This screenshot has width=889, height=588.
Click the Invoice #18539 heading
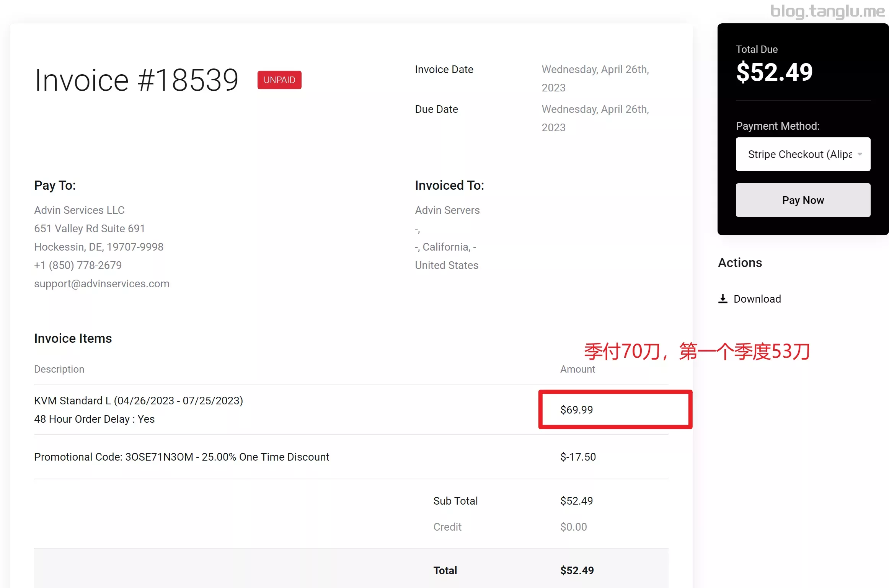(136, 80)
